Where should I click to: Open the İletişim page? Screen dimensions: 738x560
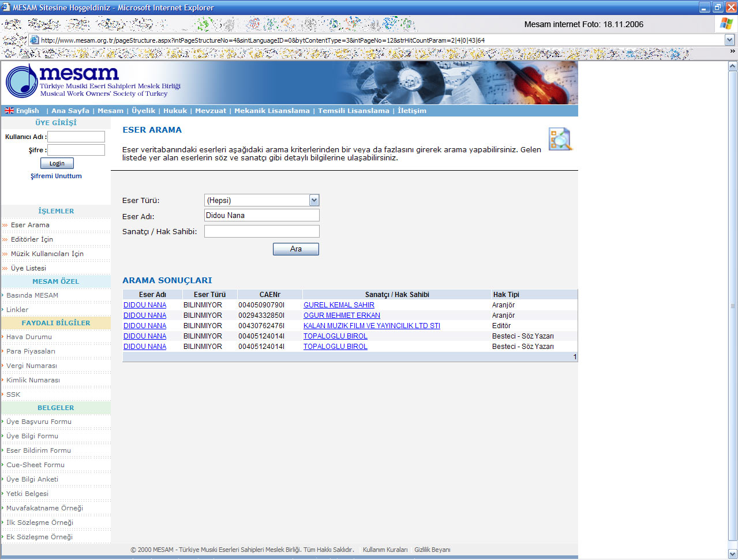(x=412, y=111)
